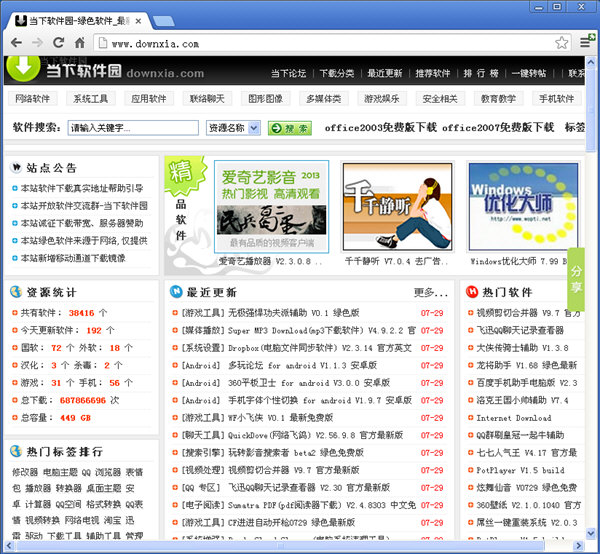Open the 最近更新 nav menu item

tap(385, 73)
